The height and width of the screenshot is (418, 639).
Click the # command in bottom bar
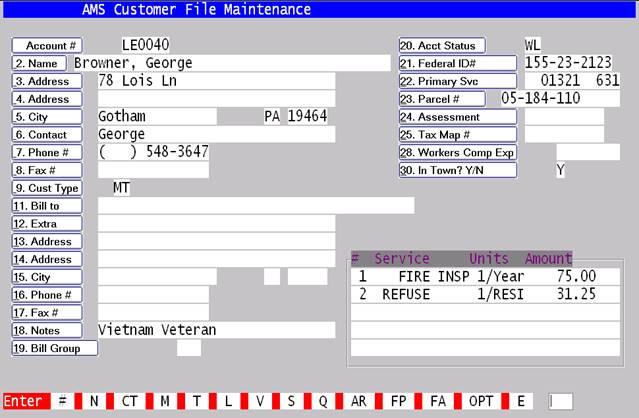(x=62, y=401)
